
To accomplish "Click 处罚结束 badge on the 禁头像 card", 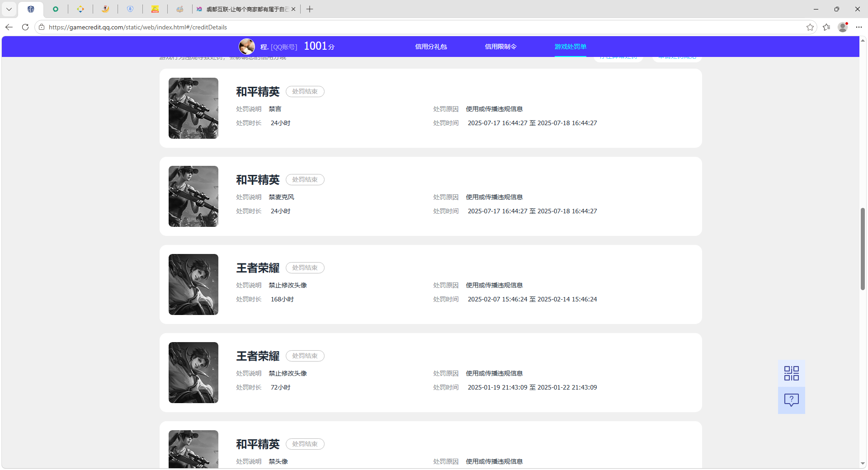I will [x=305, y=444].
